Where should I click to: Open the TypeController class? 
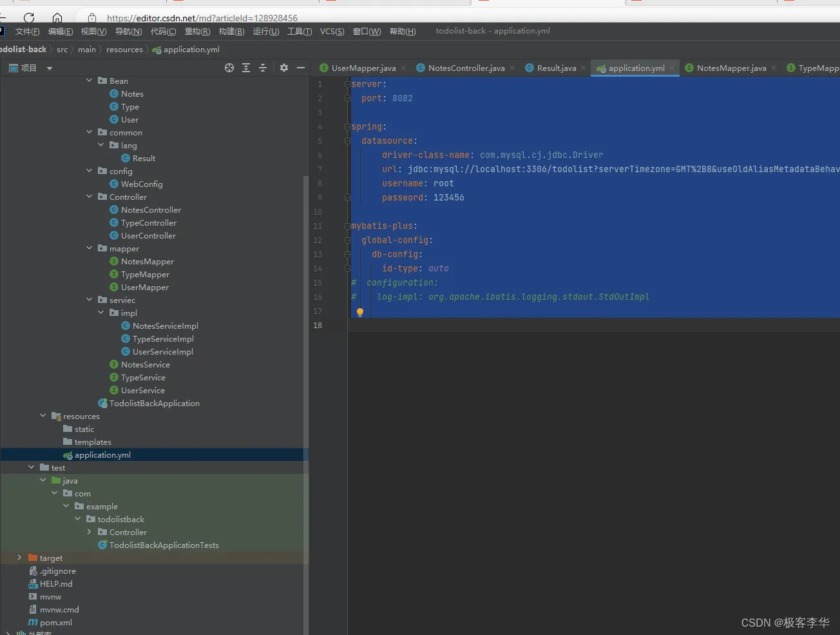149,223
